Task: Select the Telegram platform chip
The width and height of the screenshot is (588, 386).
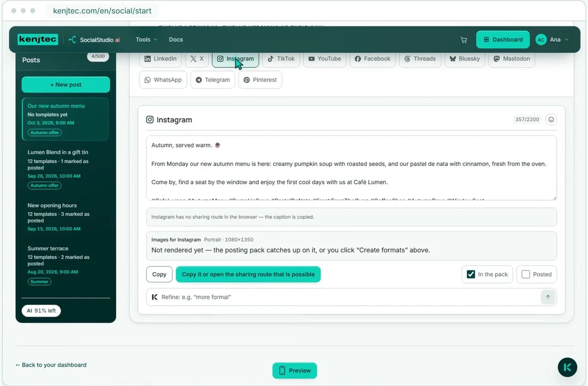Action: coord(213,79)
